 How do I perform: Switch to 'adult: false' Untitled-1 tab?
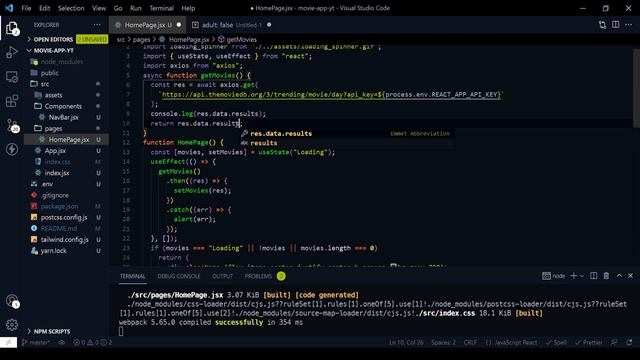tap(231, 25)
